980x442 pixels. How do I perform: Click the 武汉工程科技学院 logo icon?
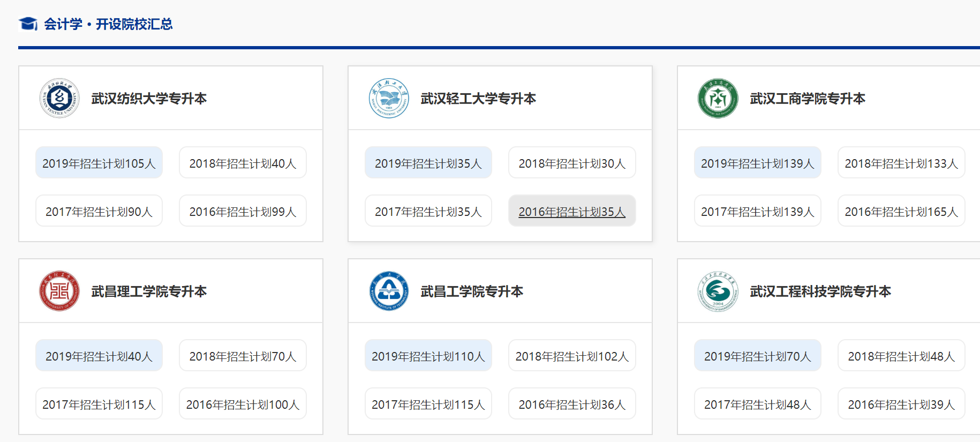point(718,291)
